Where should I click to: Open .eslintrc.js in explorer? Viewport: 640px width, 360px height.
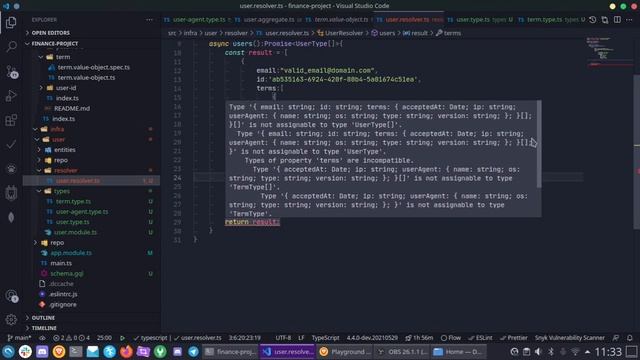pyautogui.click(x=91, y=294)
